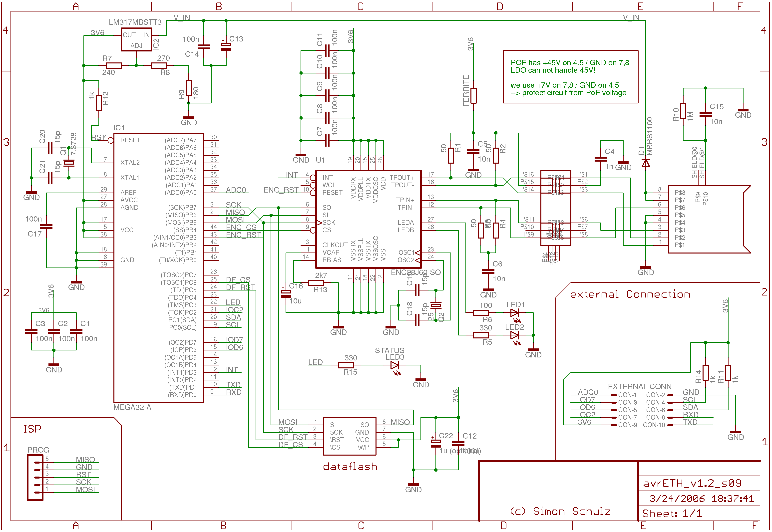Click the red 'ISP' heading
772x532 pixels.
click(32, 429)
